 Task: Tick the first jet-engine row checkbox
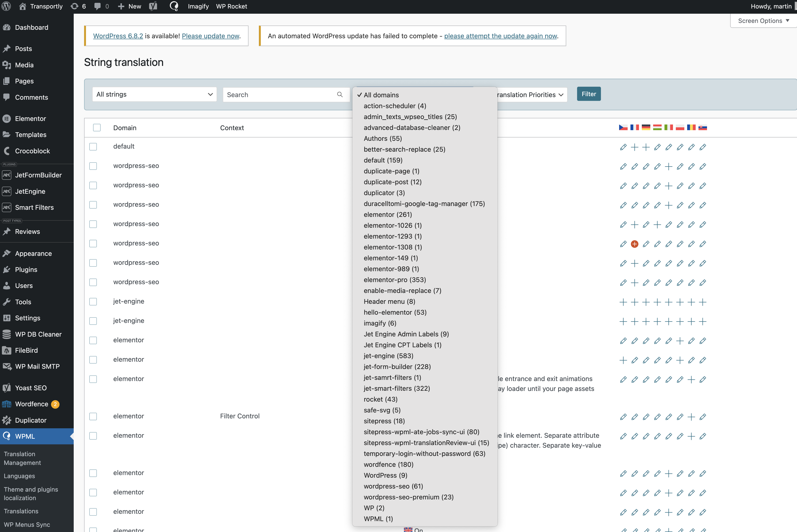coord(93,302)
